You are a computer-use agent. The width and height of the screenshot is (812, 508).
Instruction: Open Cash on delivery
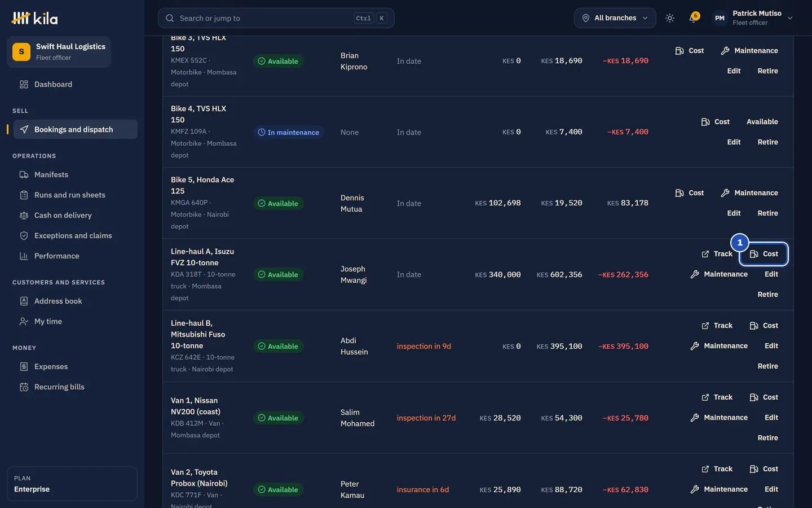click(x=76, y=215)
